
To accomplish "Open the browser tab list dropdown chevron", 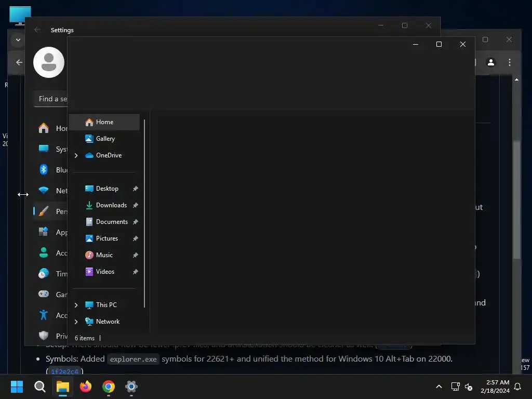I will [x=18, y=39].
